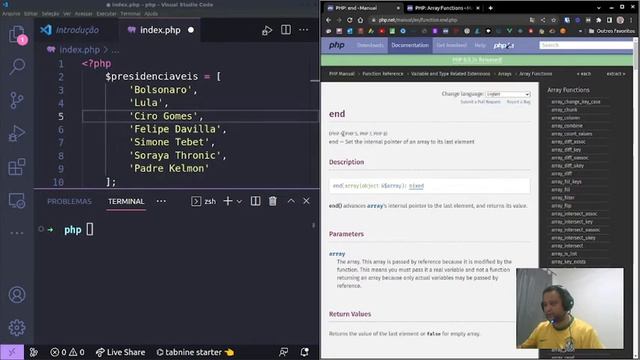Open the Explorer view in activity bar
Viewport: 640px width, 360px height.
17,34
